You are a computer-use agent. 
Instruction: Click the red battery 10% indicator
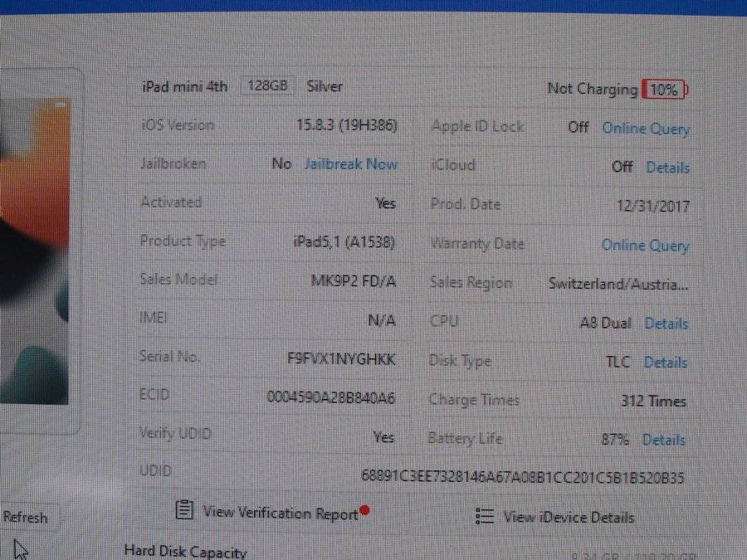(664, 90)
